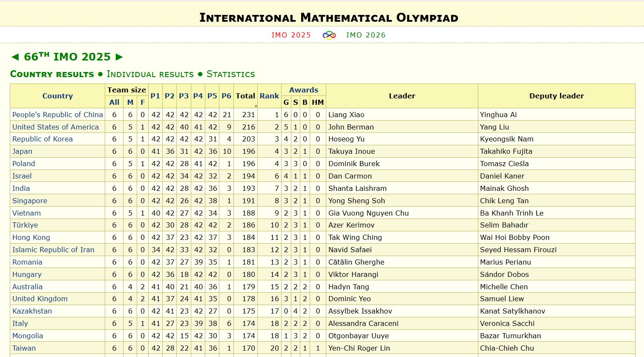
Task: Open Italy country link
Action: pyautogui.click(x=20, y=323)
